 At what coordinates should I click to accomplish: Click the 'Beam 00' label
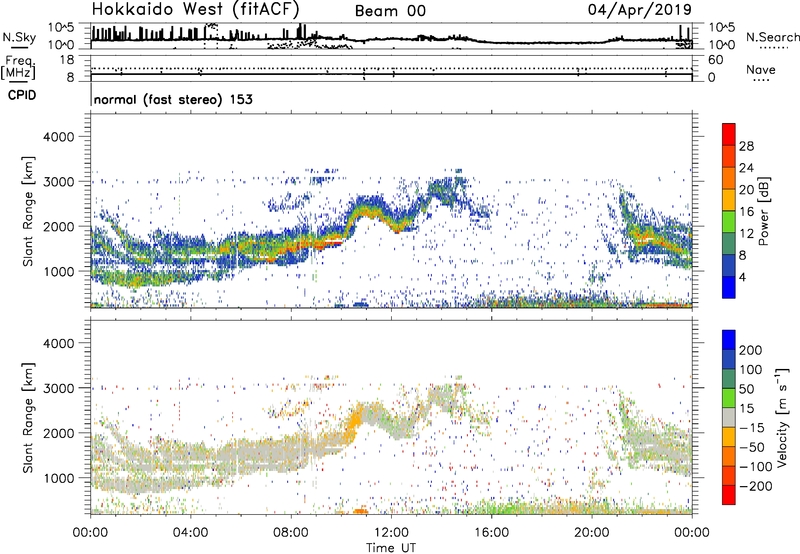pyautogui.click(x=390, y=11)
